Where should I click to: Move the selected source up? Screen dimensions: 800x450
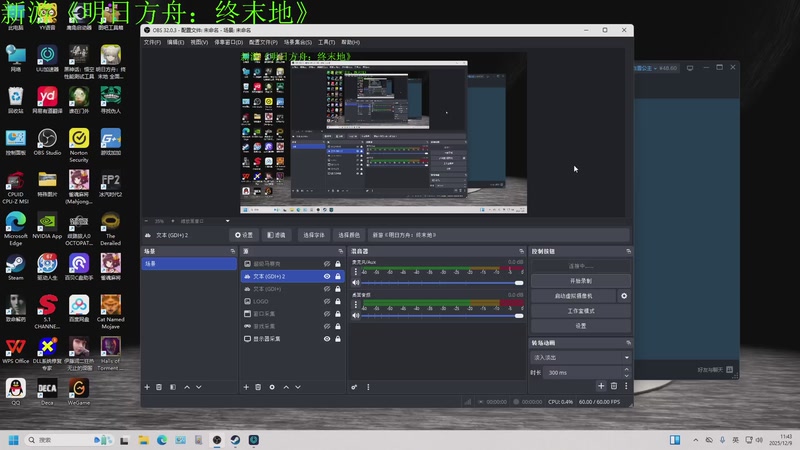pyautogui.click(x=286, y=387)
